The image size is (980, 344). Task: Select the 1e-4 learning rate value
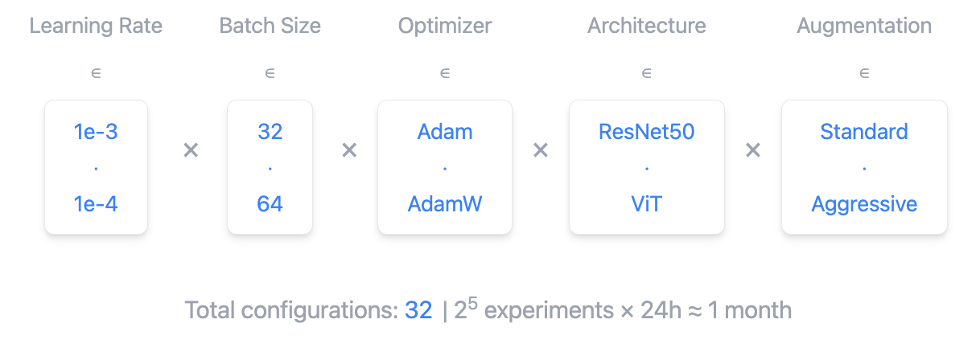click(x=96, y=204)
